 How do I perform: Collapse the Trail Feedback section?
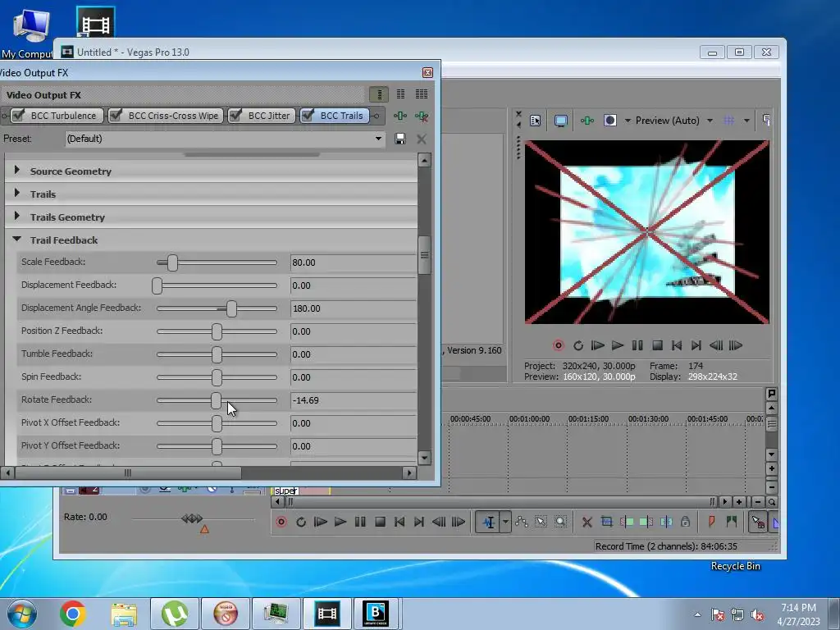16,239
